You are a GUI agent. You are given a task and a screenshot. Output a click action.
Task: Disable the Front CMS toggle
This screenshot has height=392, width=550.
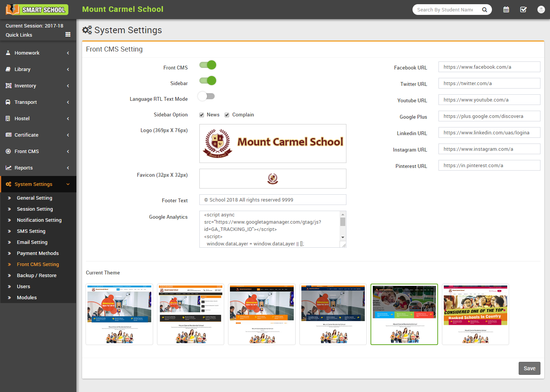(208, 65)
